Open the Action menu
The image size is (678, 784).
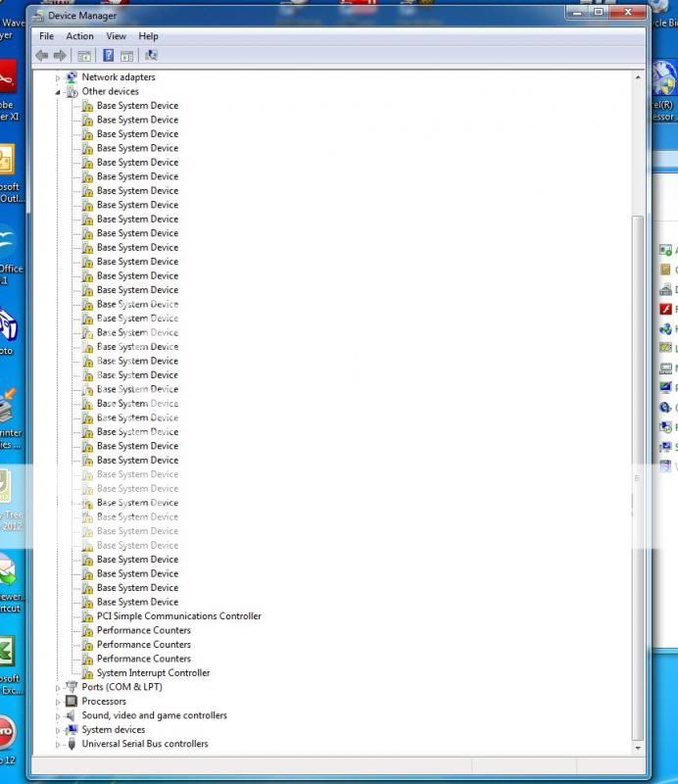coord(79,36)
